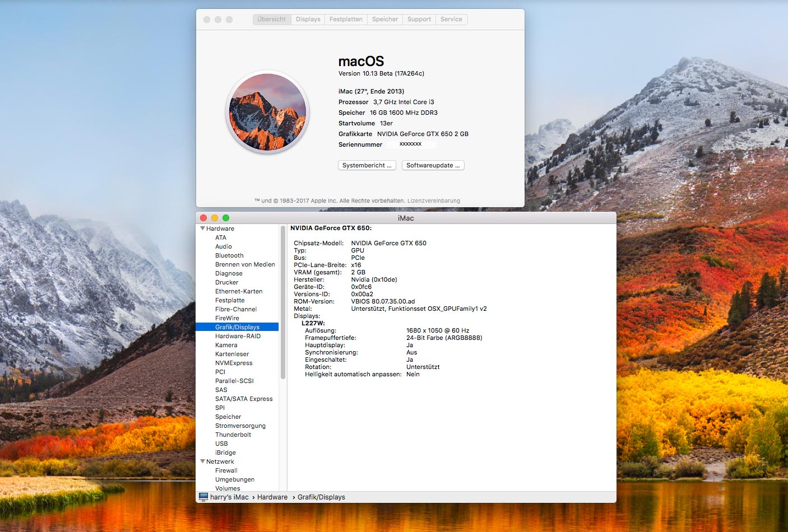
Task: Click the macOS High Sierra logo image
Action: click(x=268, y=112)
